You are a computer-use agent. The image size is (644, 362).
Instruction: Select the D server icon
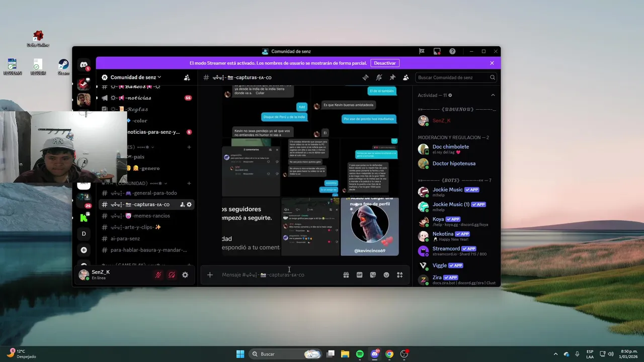pos(84,233)
